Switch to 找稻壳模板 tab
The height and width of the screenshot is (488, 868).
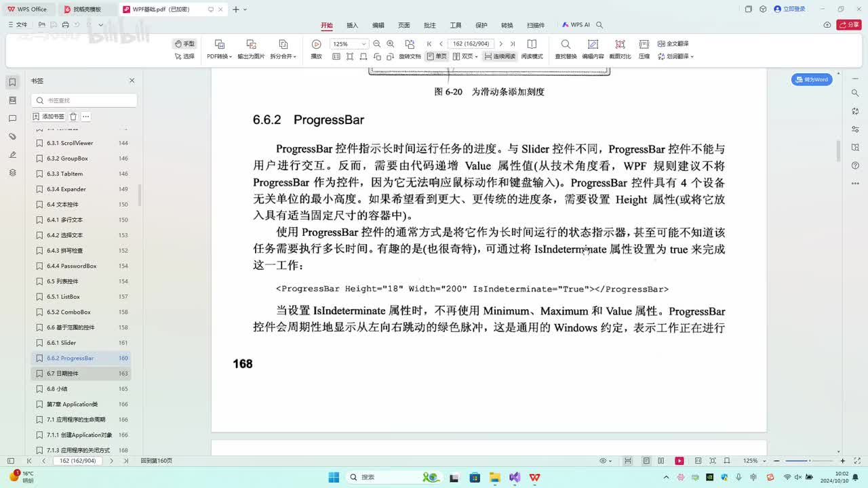[87, 9]
